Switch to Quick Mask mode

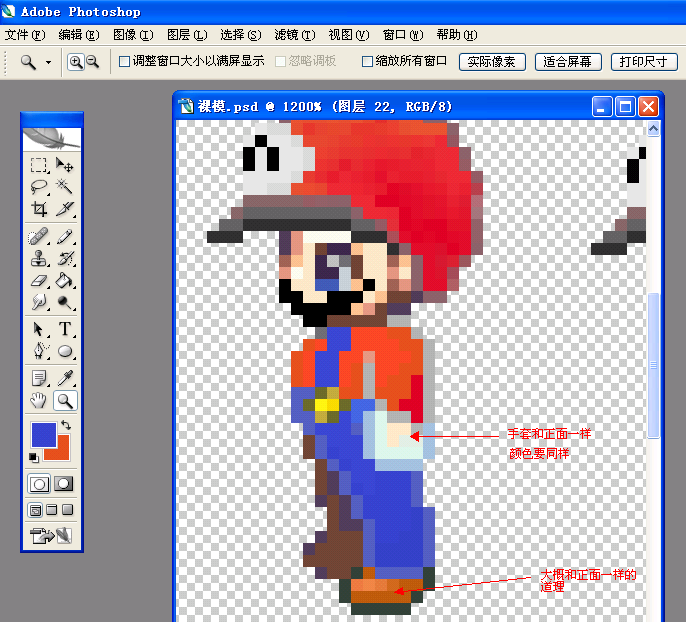tap(64, 484)
